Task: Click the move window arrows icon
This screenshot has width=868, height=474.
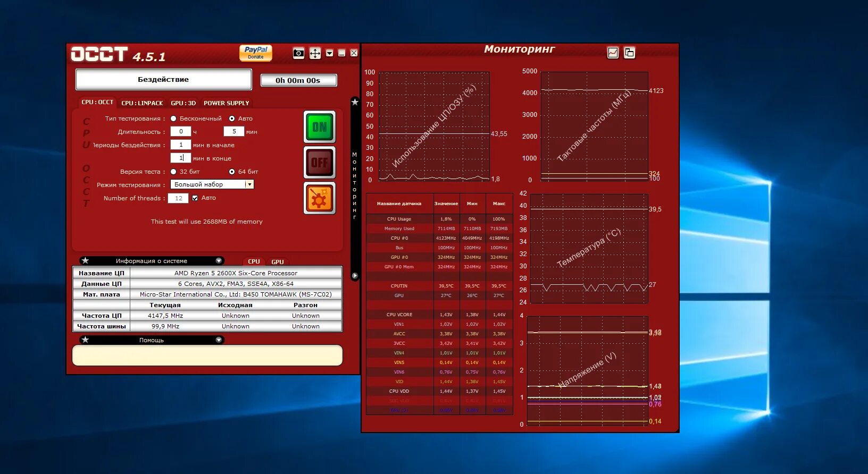Action: 315,53
